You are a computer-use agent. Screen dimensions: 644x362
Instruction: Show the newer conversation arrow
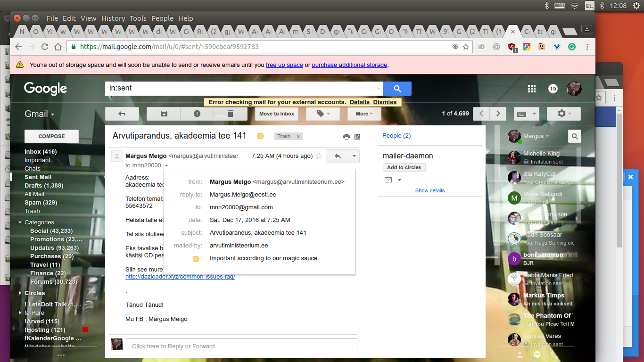pos(481,114)
